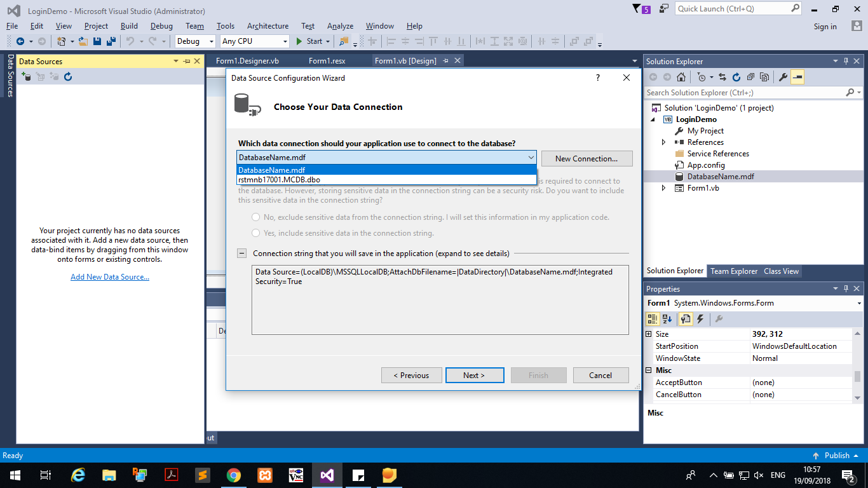Click New Connection button
Image resolution: width=868 pixels, height=488 pixels.
pos(587,158)
